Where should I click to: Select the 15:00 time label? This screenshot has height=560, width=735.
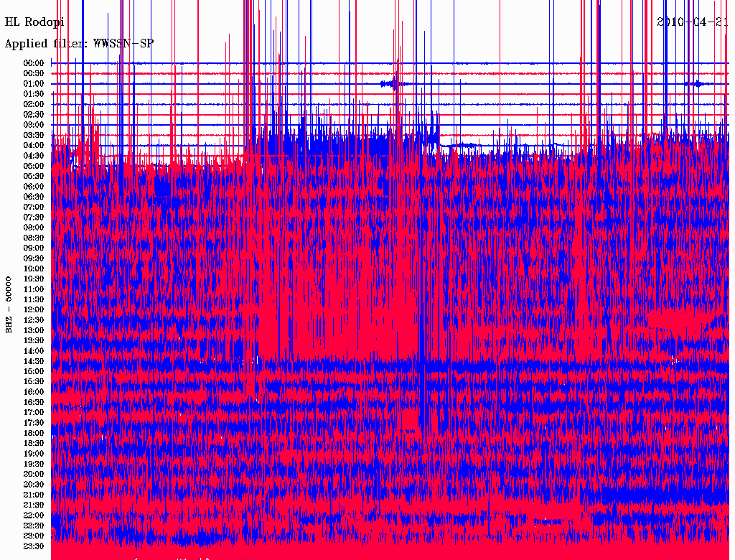point(34,371)
